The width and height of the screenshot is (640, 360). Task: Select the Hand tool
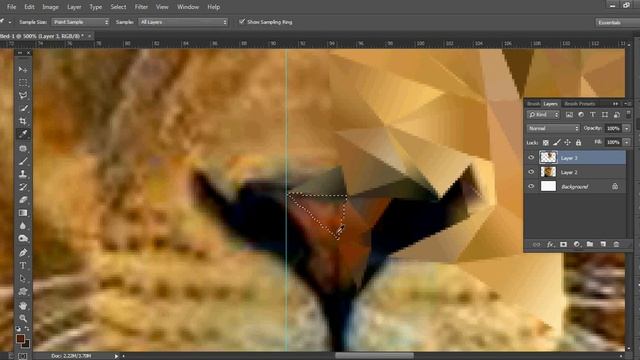pyautogui.click(x=23, y=306)
